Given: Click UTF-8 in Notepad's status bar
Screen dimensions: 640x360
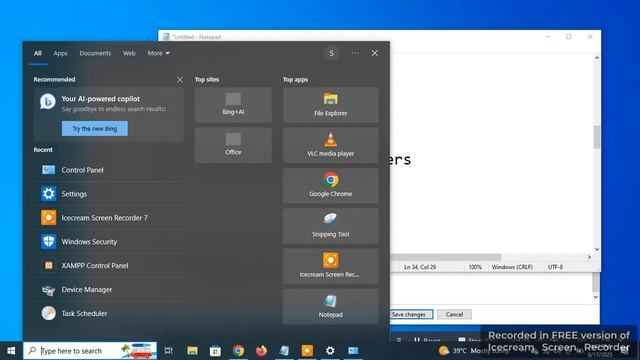Looking at the screenshot, I should [x=556, y=267].
